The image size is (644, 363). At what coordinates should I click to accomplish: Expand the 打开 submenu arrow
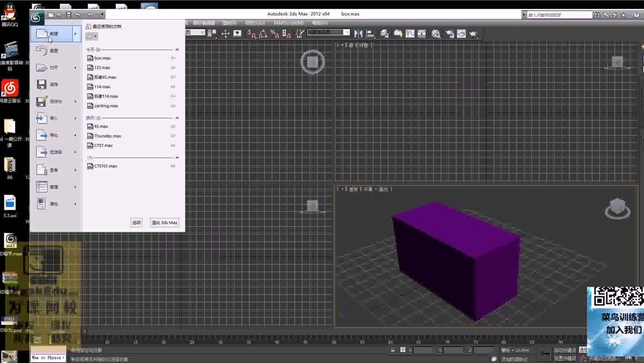click(76, 67)
